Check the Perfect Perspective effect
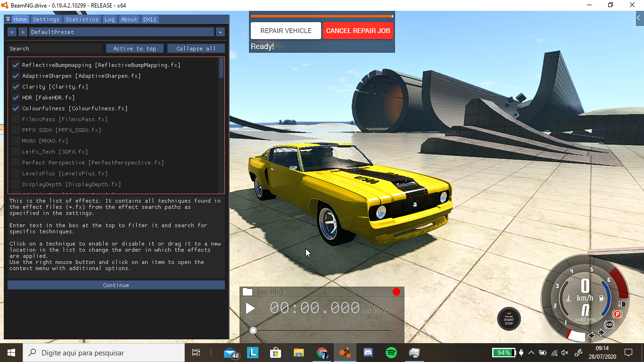 click(16, 163)
